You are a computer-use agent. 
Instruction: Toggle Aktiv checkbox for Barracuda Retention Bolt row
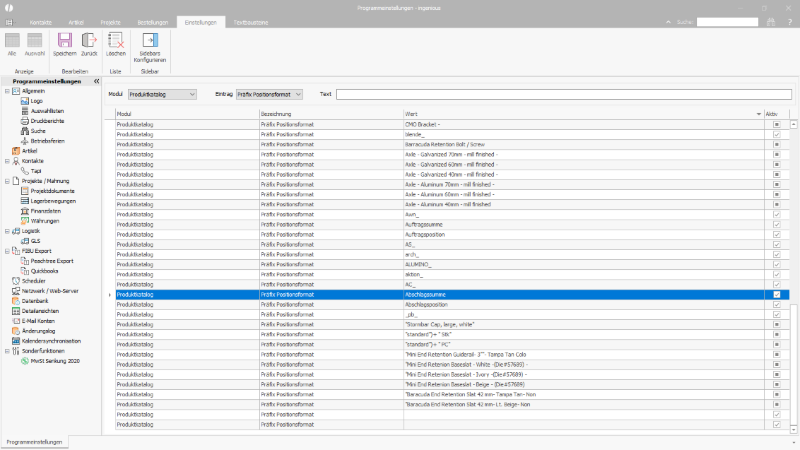(x=777, y=144)
